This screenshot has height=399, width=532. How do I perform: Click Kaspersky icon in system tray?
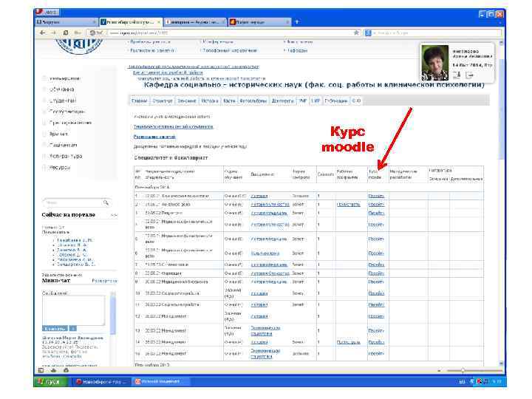480,382
